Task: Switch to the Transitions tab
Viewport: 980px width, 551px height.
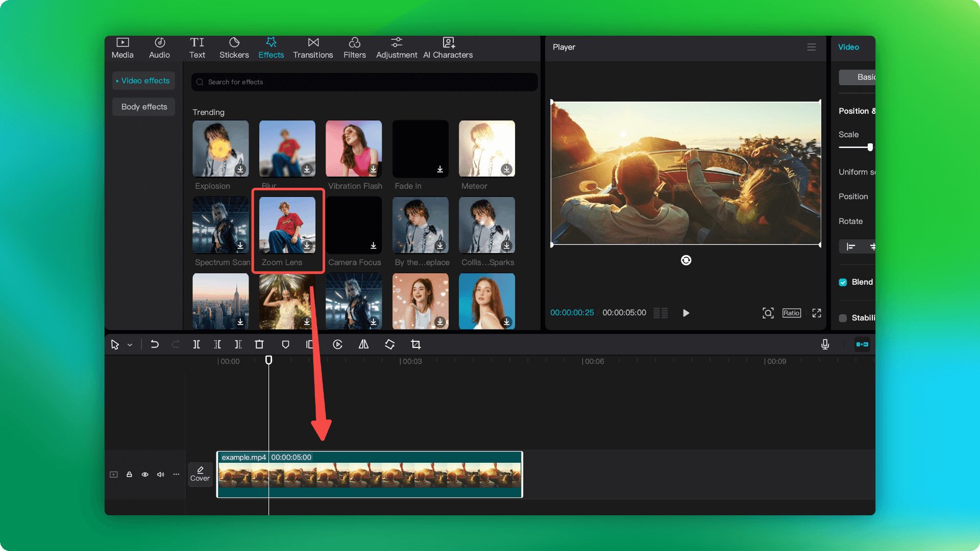Action: pos(313,47)
